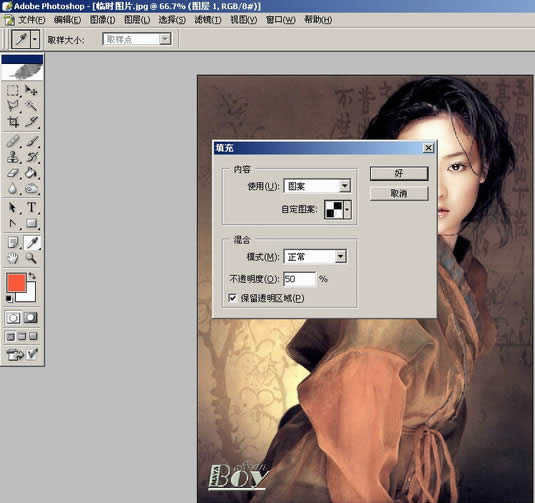535x503 pixels.
Task: Open the 图像(I) menu
Action: [x=102, y=20]
